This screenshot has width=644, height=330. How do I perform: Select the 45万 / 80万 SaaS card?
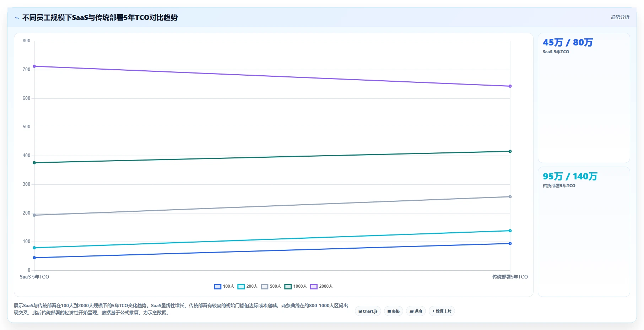(584, 98)
